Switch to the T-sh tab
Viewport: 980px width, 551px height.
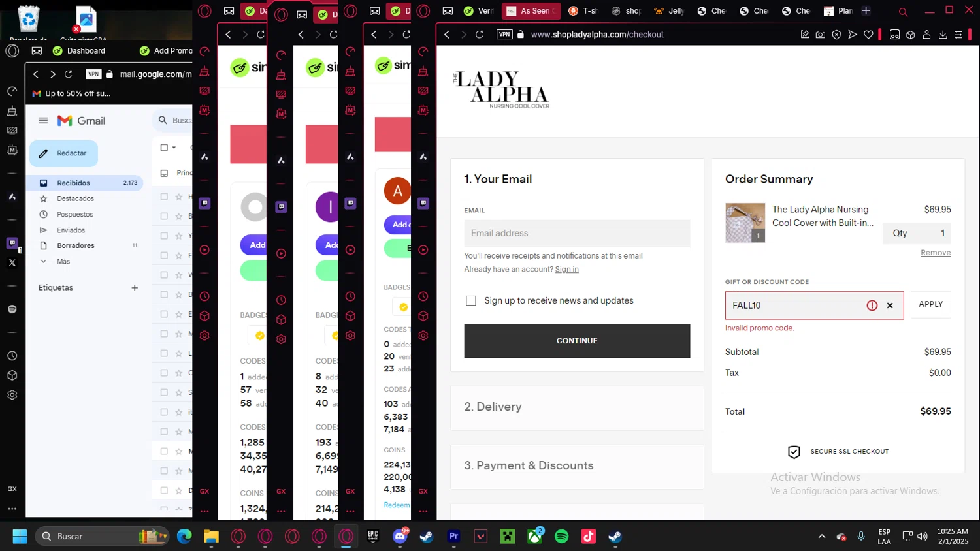pos(583,11)
